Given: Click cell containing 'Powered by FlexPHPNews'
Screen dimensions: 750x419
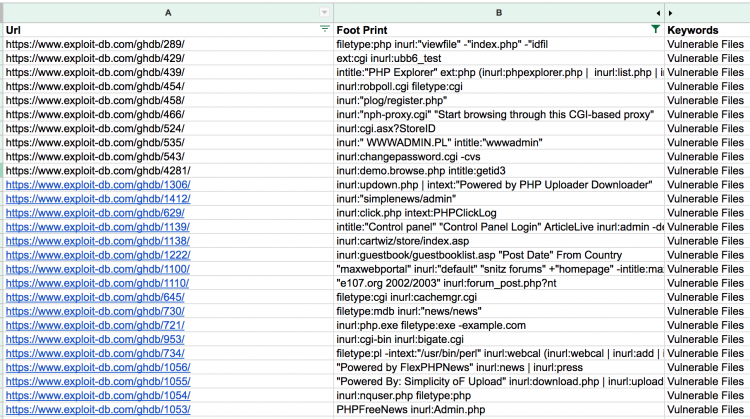Looking at the screenshot, I should (499, 367).
